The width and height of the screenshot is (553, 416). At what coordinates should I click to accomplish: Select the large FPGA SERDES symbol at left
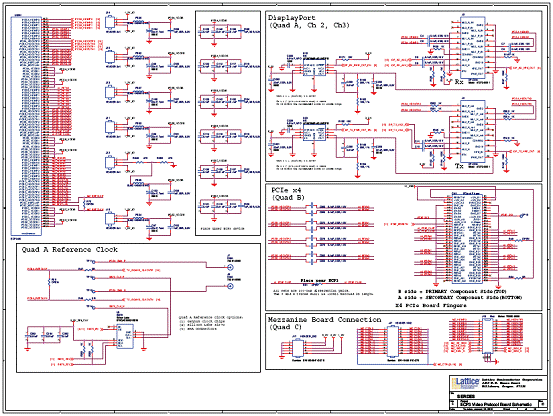pos(26,126)
